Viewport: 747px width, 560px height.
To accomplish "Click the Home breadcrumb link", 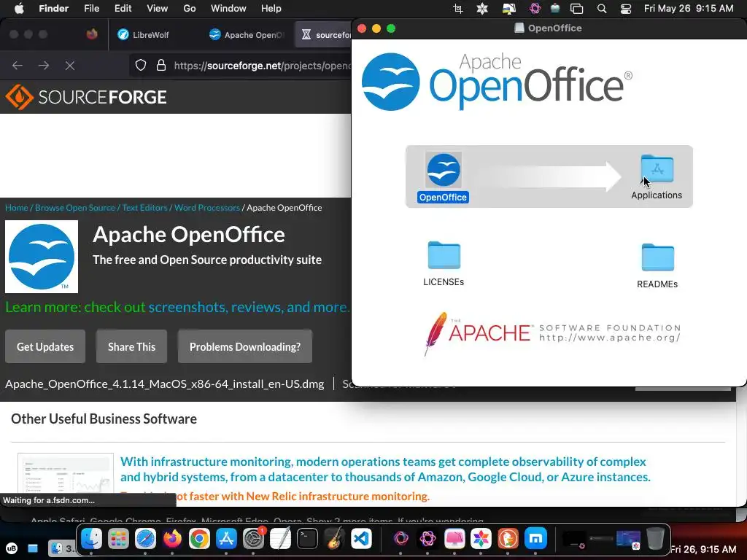I will point(16,208).
